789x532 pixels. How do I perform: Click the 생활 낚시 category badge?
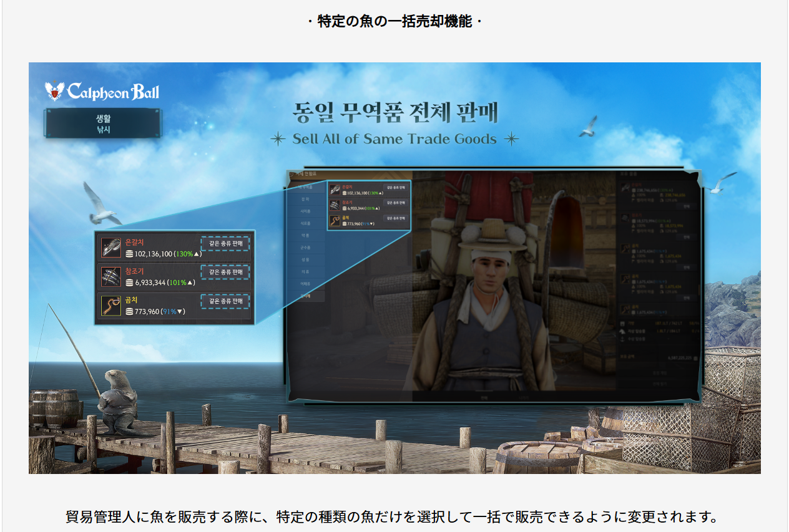(103, 123)
